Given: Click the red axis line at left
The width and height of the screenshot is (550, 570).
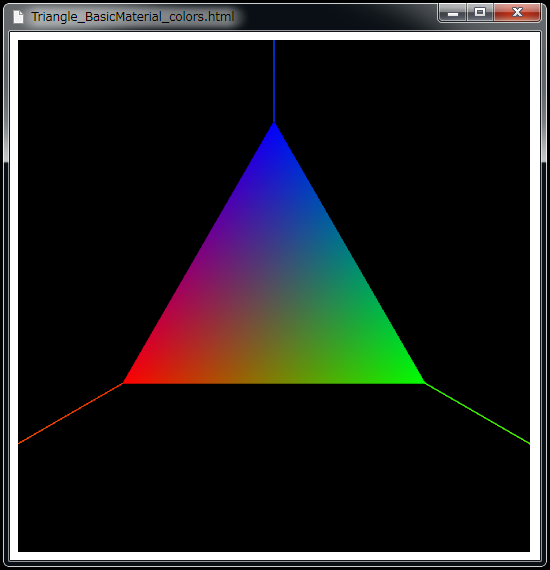Looking at the screenshot, I should pyautogui.click(x=71, y=414).
